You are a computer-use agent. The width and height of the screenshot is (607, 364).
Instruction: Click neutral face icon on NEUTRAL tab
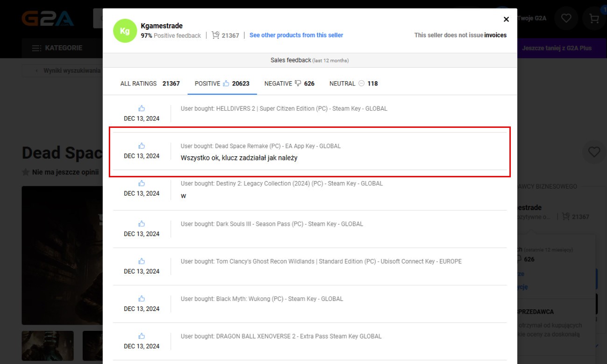[x=361, y=84]
